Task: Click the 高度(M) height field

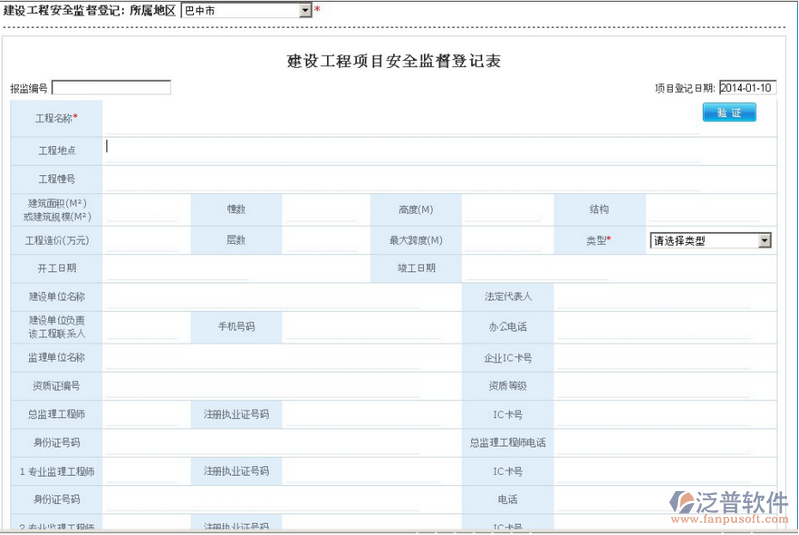Action: pos(501,209)
